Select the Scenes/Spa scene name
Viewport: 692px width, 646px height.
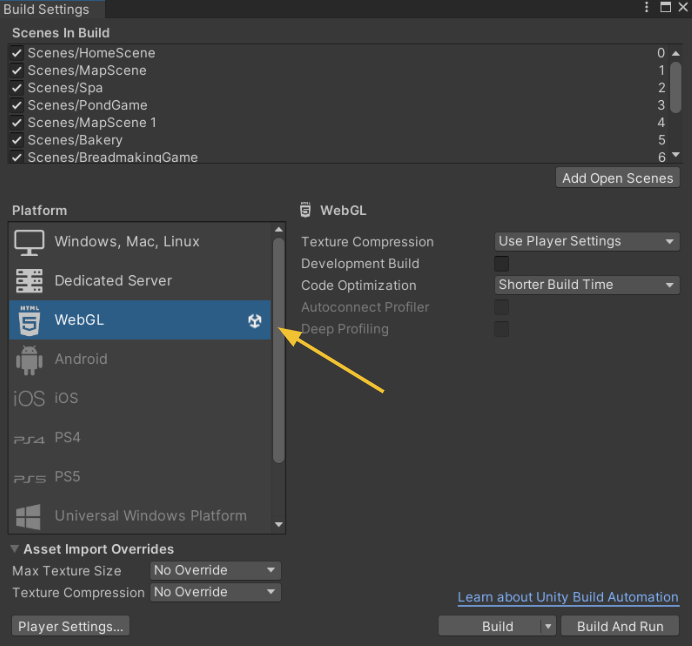click(x=65, y=88)
